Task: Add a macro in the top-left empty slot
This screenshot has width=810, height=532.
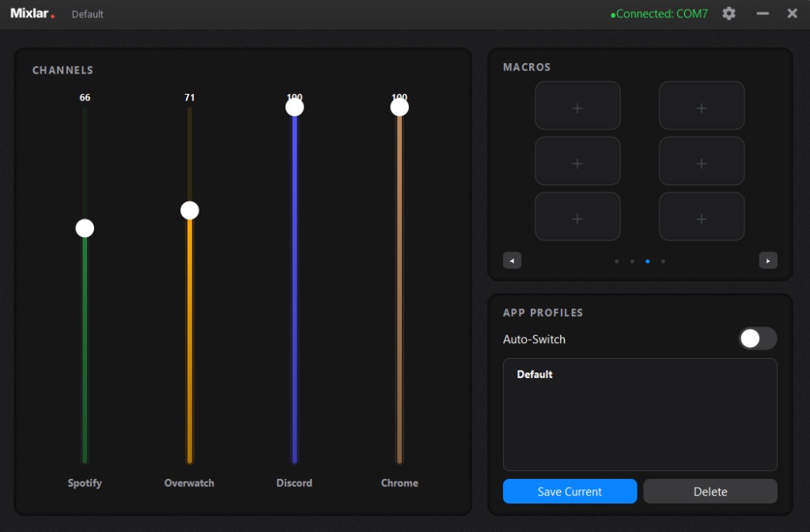Action: tap(577, 105)
